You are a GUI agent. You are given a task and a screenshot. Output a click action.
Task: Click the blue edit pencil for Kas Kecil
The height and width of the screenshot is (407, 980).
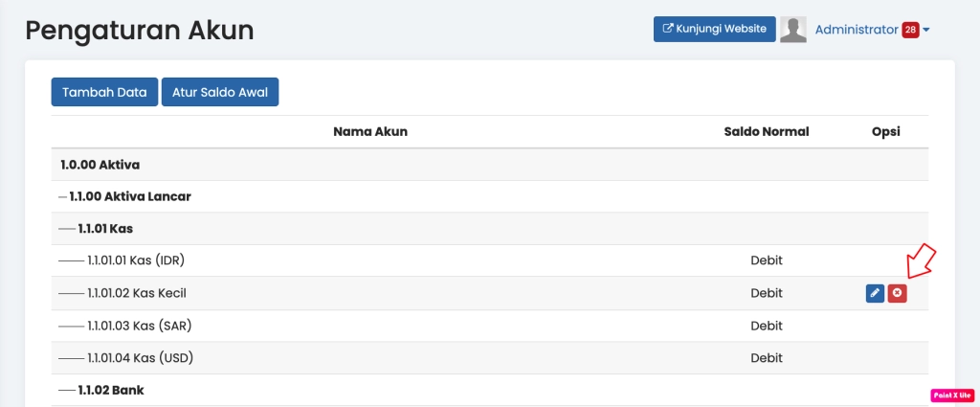(x=875, y=293)
